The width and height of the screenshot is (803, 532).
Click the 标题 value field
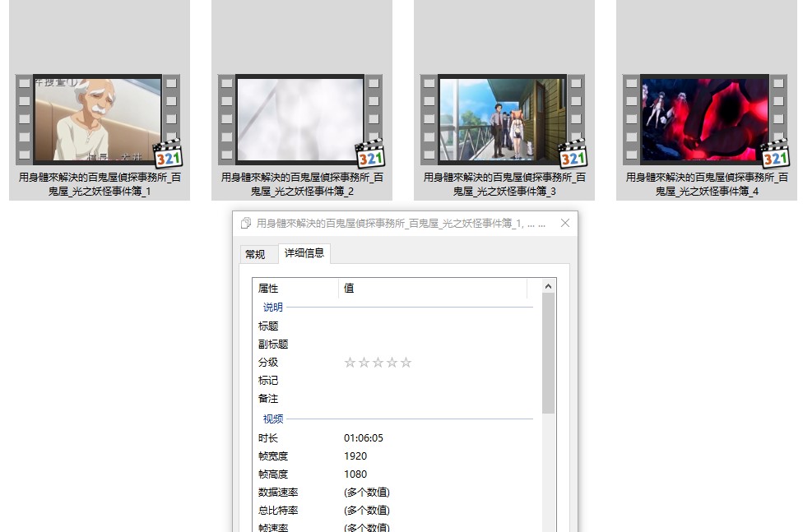[x=436, y=326]
